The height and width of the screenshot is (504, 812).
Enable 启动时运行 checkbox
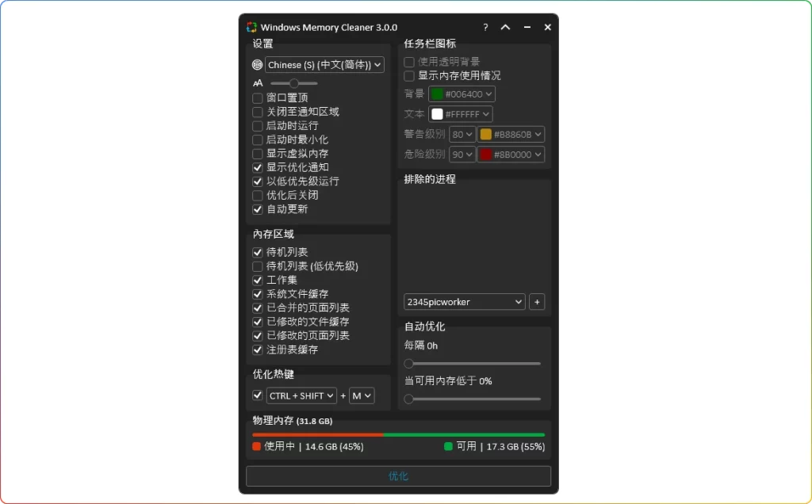click(258, 126)
